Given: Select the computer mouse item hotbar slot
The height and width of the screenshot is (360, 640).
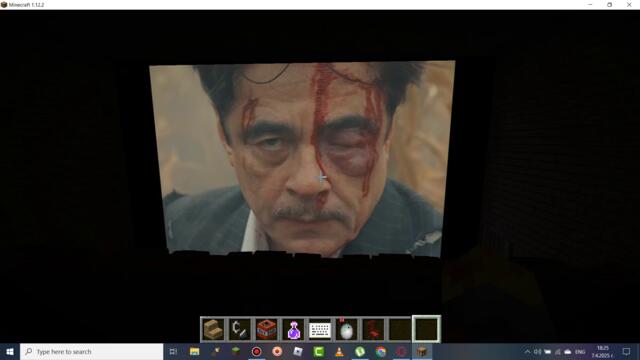Looking at the screenshot, I should pyautogui.click(x=347, y=329).
